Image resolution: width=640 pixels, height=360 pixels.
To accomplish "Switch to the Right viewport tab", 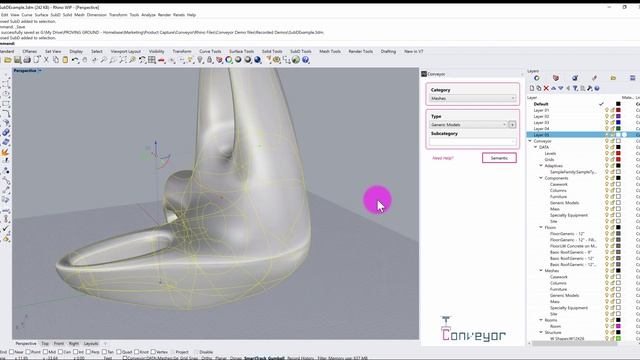I will (74, 344).
